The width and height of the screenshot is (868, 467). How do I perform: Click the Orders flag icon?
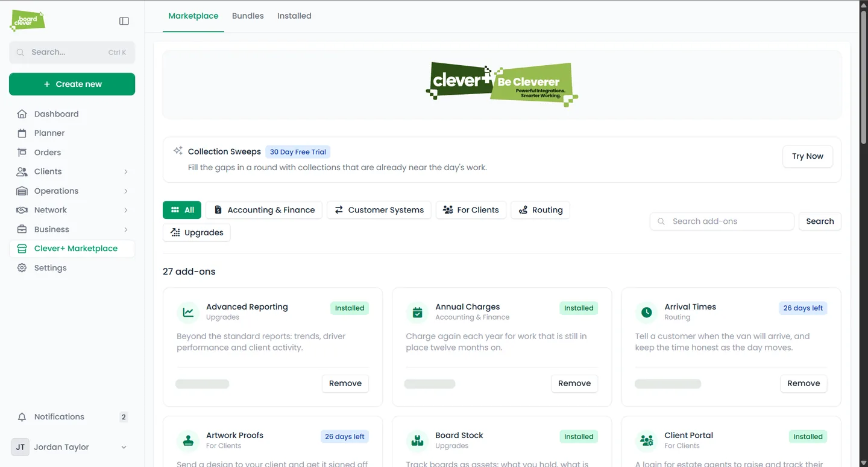point(22,153)
